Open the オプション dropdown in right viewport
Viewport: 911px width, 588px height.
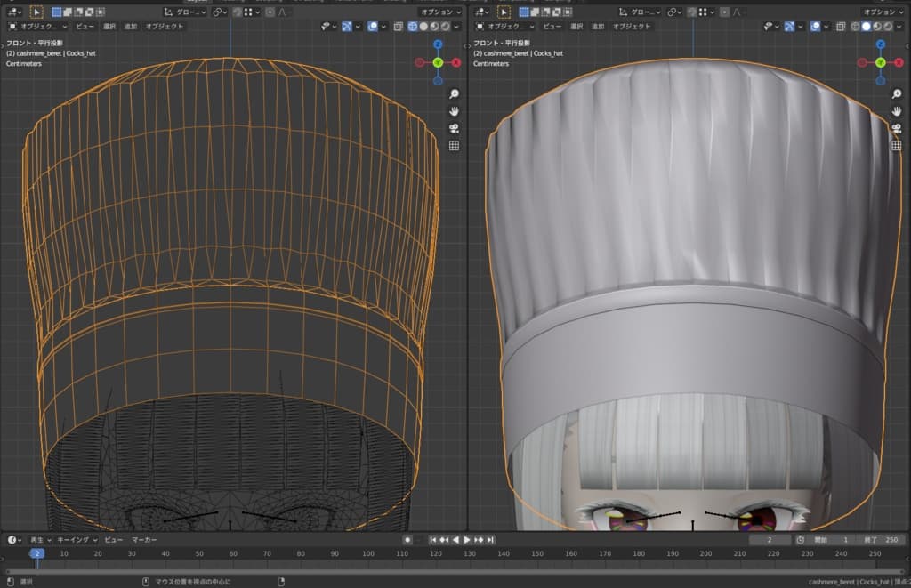[881, 12]
